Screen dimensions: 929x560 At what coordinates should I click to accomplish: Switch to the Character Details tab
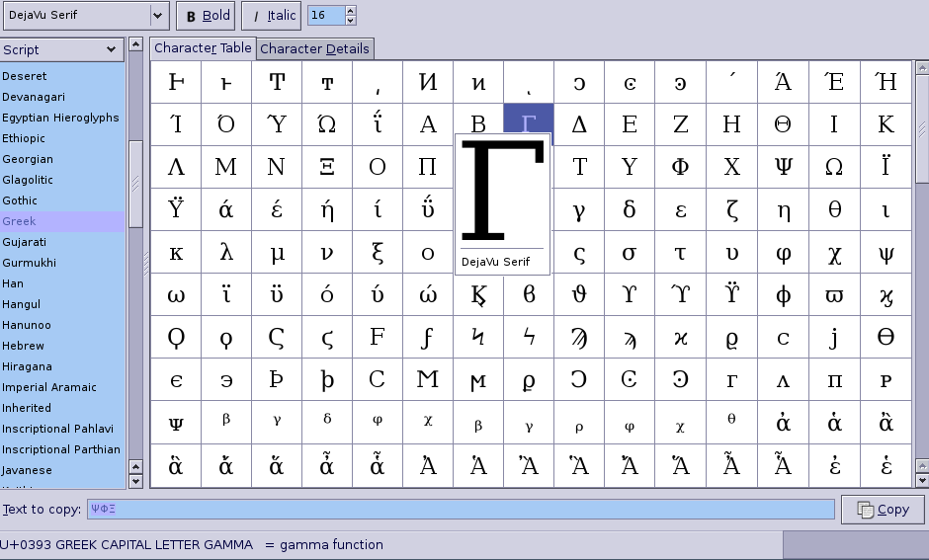pos(314,48)
